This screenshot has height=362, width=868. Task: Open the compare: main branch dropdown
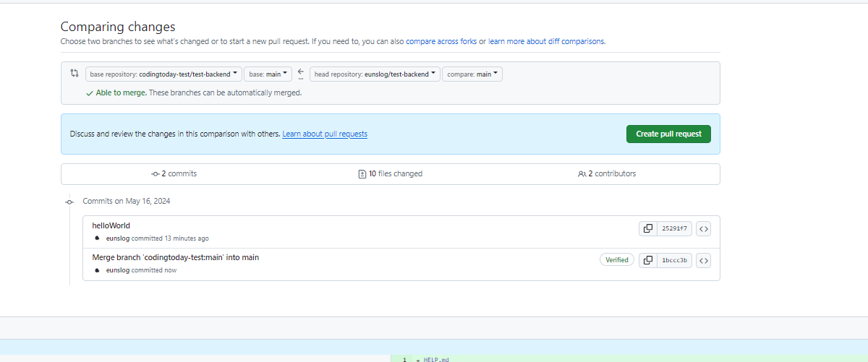click(x=472, y=74)
